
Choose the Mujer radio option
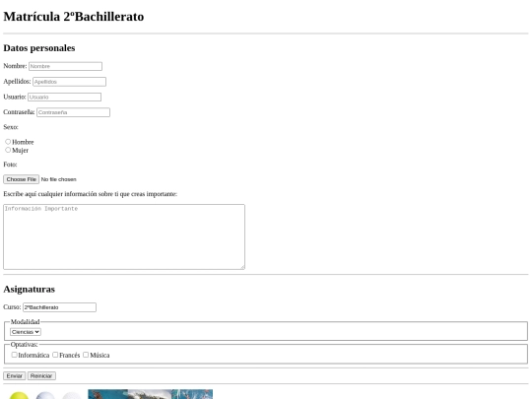8,150
